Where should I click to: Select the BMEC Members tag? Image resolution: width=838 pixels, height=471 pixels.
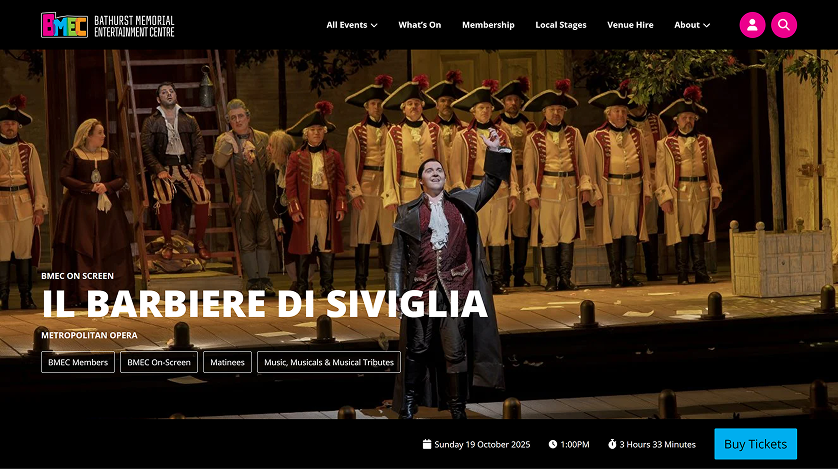(x=78, y=362)
